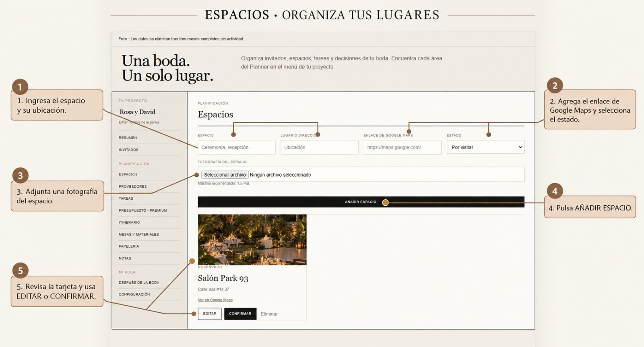Open the TAREAS sidebar item
The image size is (644, 347).
coord(126,198)
